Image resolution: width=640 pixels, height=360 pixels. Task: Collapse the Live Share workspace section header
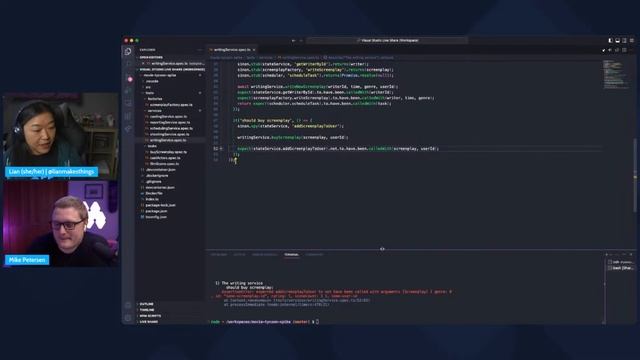click(x=171, y=69)
